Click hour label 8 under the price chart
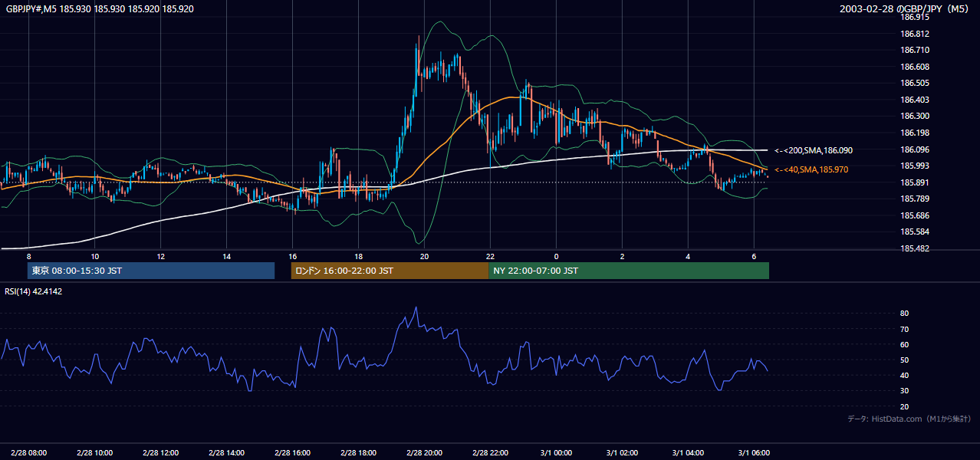 [x=28, y=256]
